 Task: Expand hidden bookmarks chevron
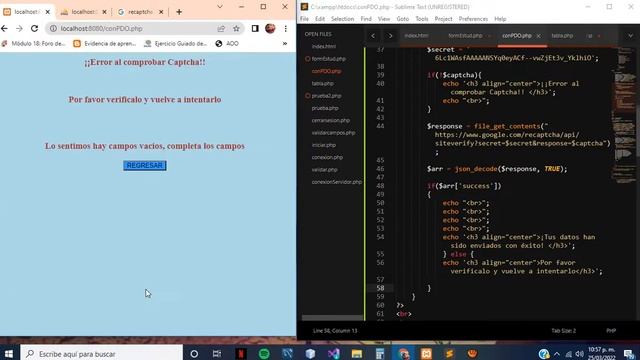pyautogui.click(x=284, y=43)
